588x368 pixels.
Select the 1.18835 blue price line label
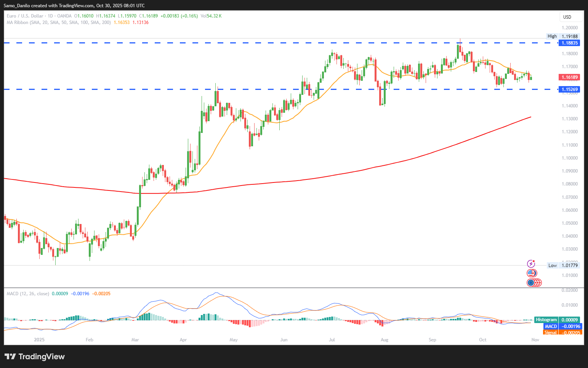click(569, 43)
